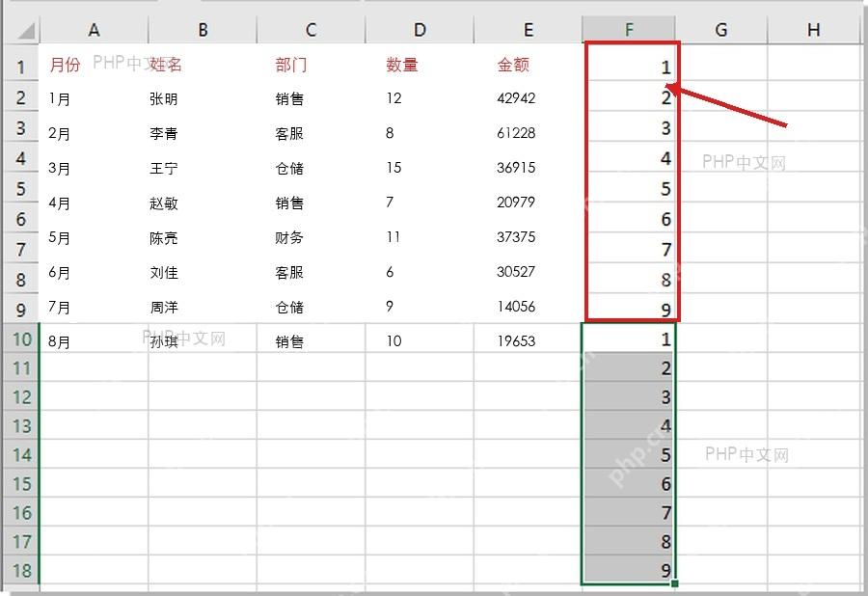Select the cell containing 陈亮

(164, 238)
